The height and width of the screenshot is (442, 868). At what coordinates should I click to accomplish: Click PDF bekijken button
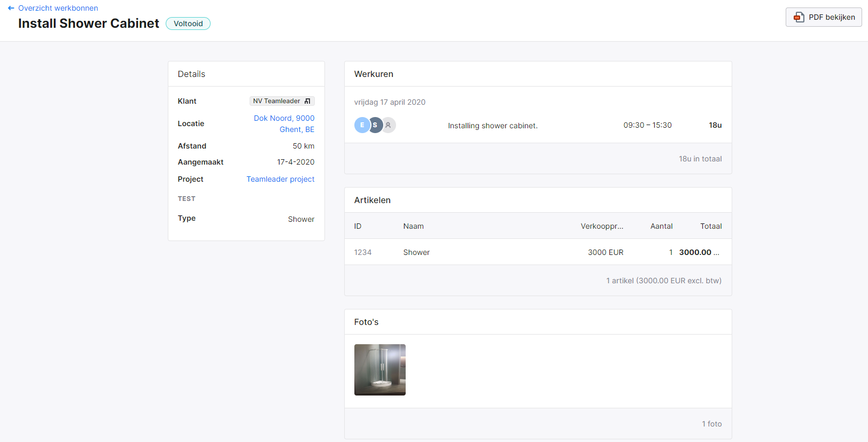pos(824,17)
